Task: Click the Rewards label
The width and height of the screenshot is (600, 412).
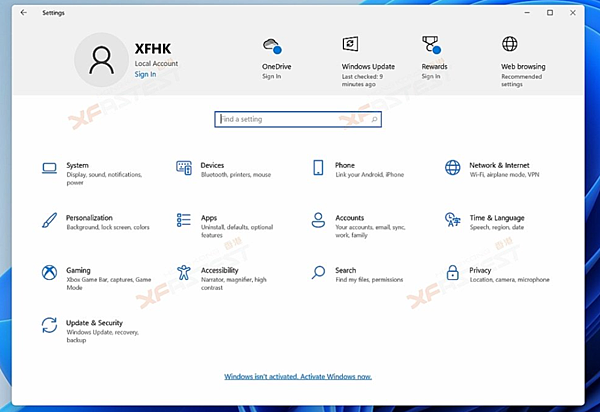Action: 434,67
